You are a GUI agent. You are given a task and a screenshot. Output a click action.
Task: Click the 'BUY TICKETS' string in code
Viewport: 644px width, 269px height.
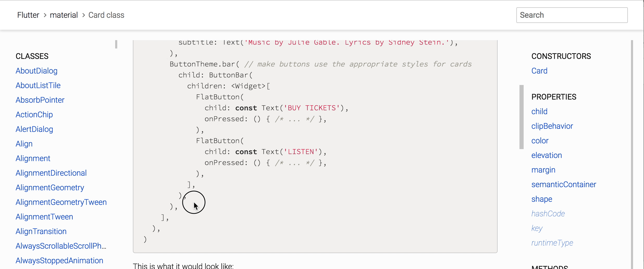coord(312,108)
